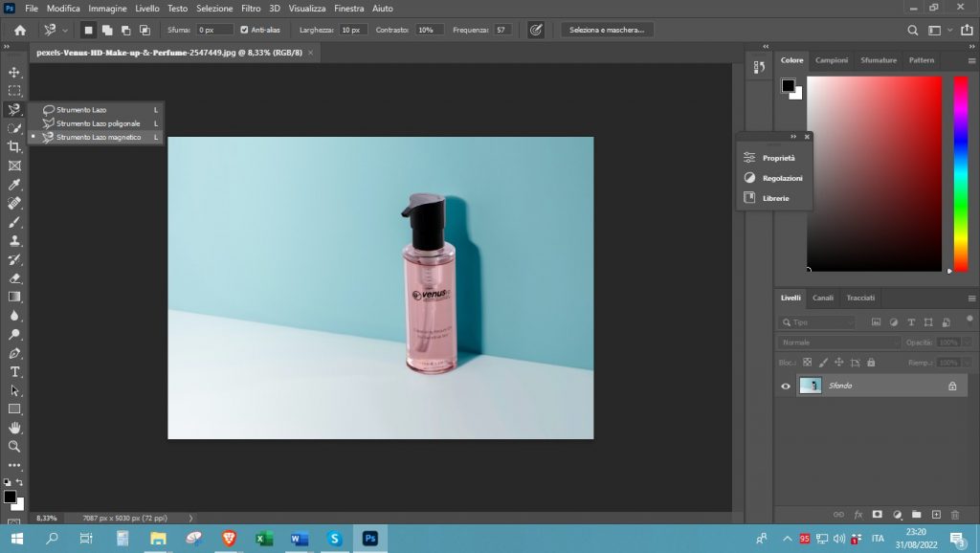Activate the Horizontal Type tool
The width and height of the screenshot is (980, 553).
click(x=14, y=371)
